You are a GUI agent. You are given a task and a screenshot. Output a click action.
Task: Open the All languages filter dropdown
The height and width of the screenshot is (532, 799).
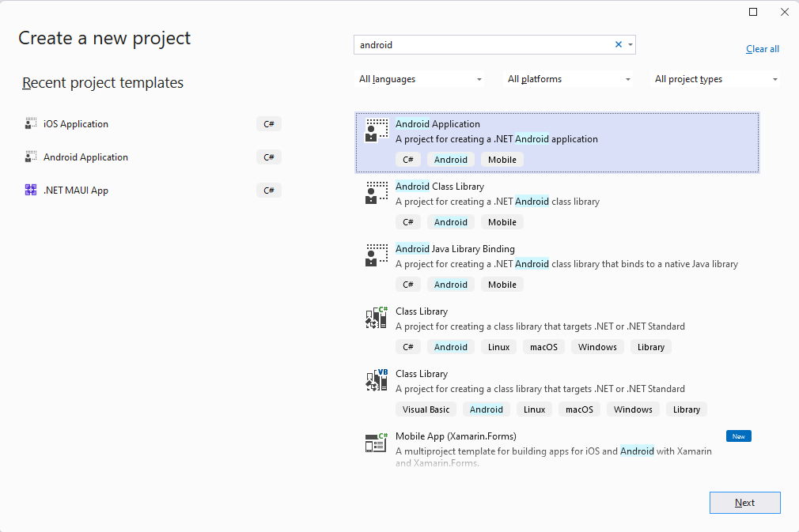point(419,79)
